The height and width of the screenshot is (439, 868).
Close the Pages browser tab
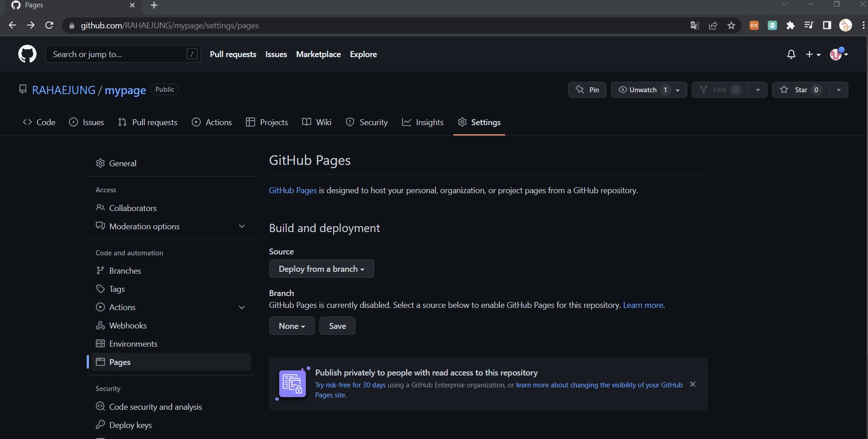[132, 5]
